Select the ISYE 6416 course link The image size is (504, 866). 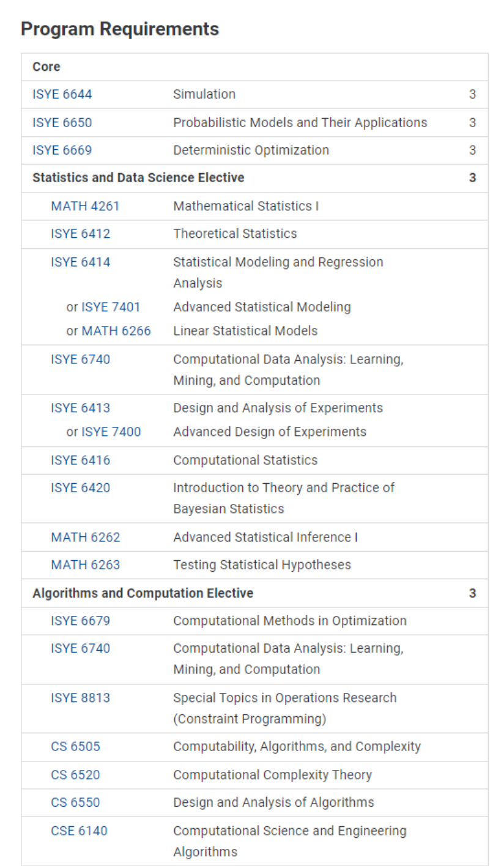[x=80, y=460]
